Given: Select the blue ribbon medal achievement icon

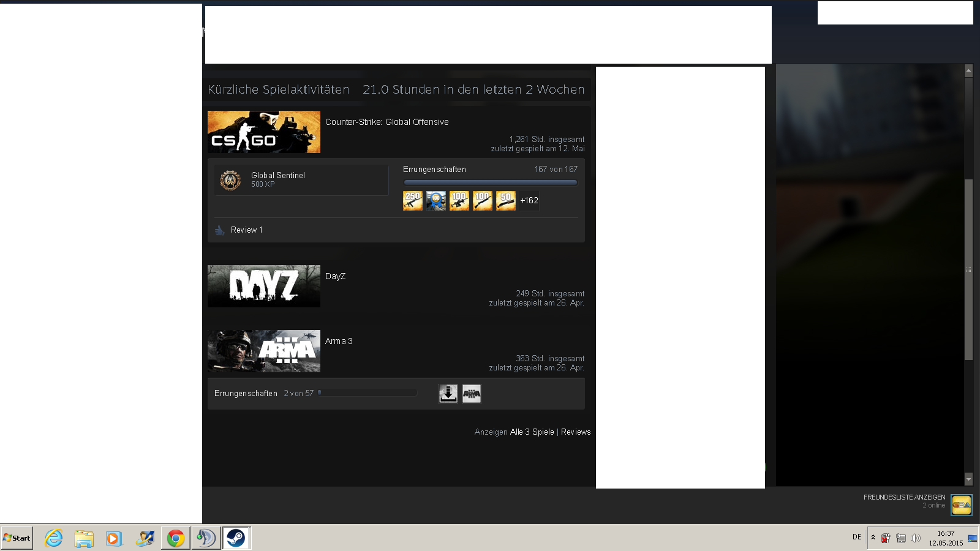Looking at the screenshot, I should coord(436,201).
